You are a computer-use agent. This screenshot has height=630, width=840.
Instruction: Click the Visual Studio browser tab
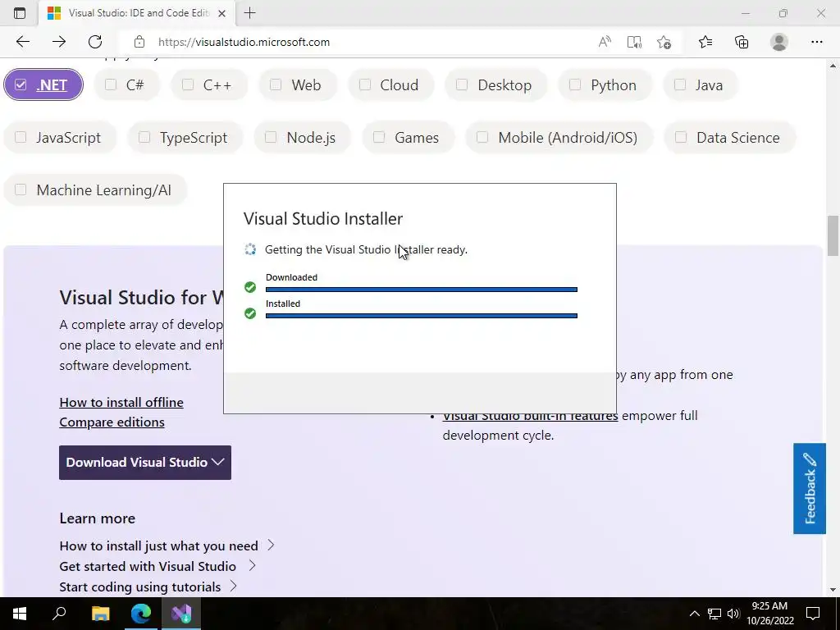137,13
